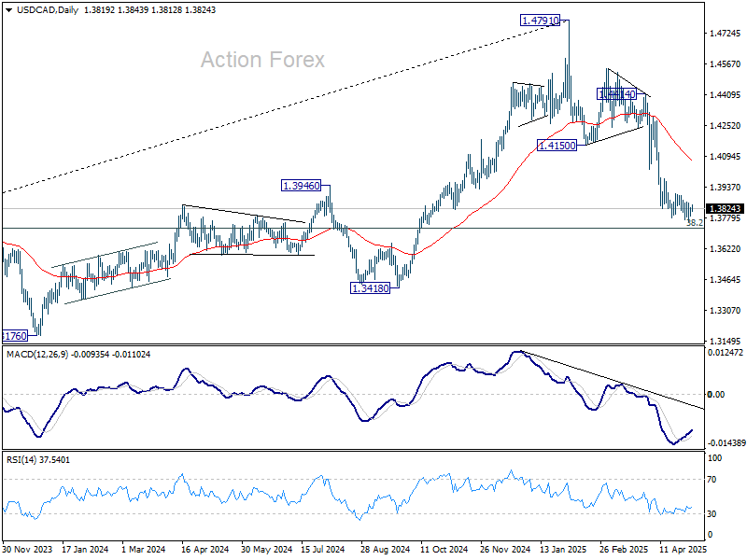Image resolution: width=747 pixels, height=560 pixels.
Task: Click the 38.2 Fibonacci level label
Action: coord(695,222)
